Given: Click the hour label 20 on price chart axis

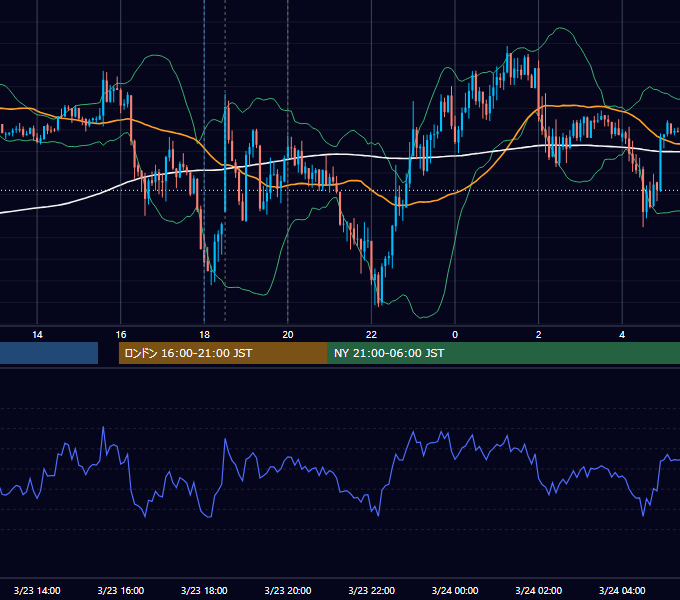Looking at the screenshot, I should [288, 335].
